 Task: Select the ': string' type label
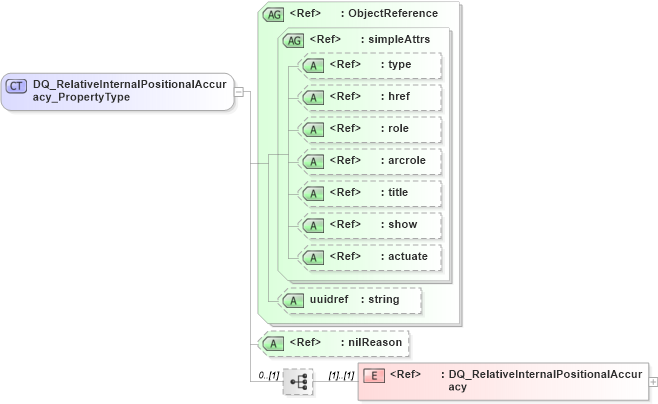[380, 300]
